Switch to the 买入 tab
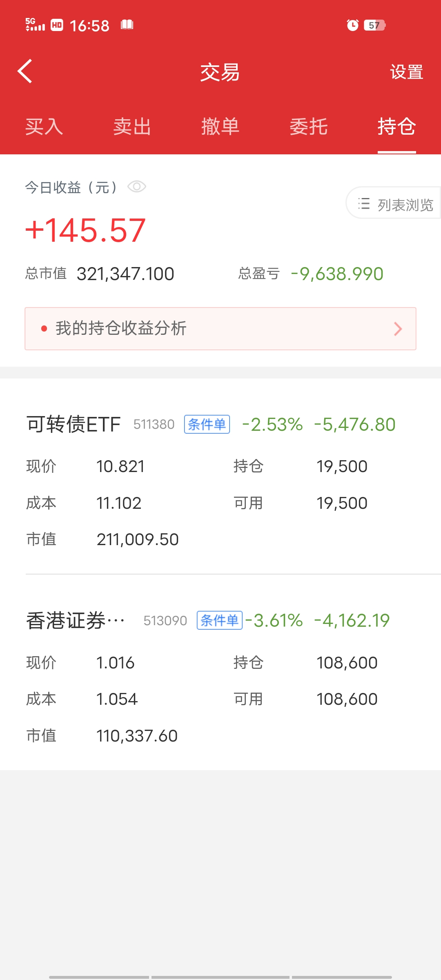This screenshot has height=980, width=441. pyautogui.click(x=44, y=127)
